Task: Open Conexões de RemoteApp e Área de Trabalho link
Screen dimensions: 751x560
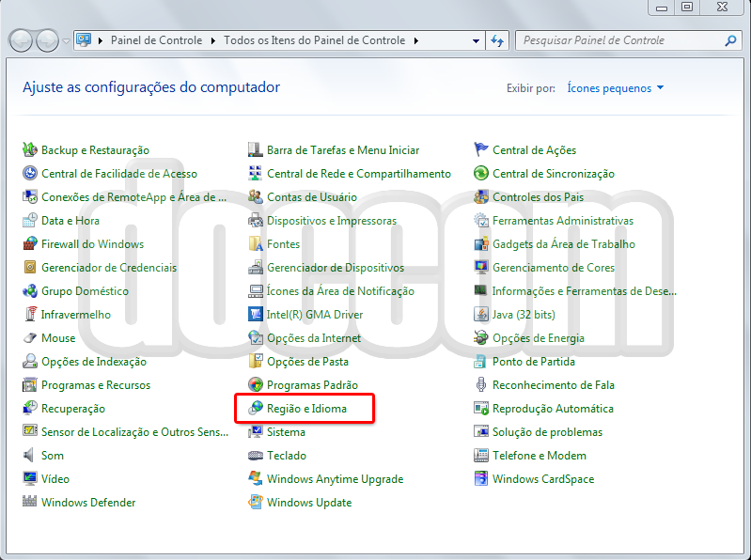Action: pyautogui.click(x=133, y=196)
